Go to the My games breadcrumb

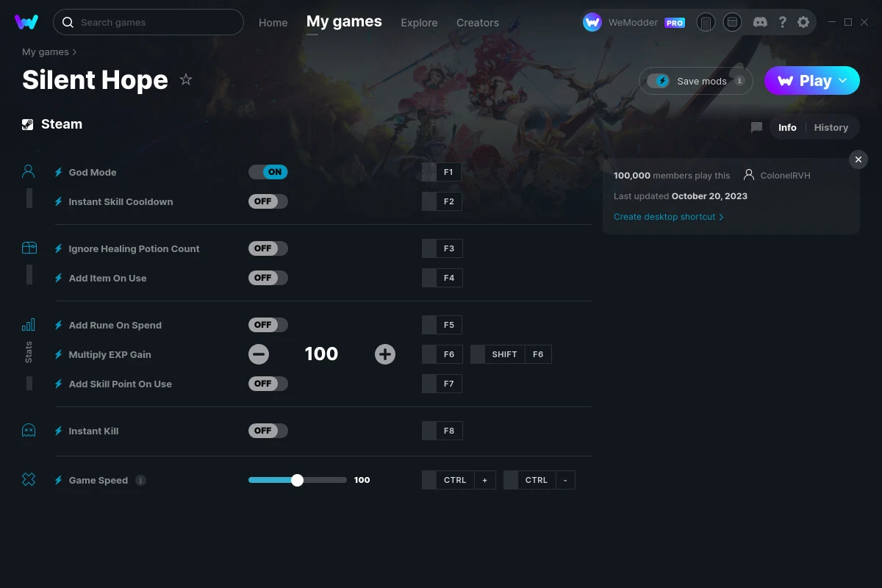pyautogui.click(x=46, y=52)
